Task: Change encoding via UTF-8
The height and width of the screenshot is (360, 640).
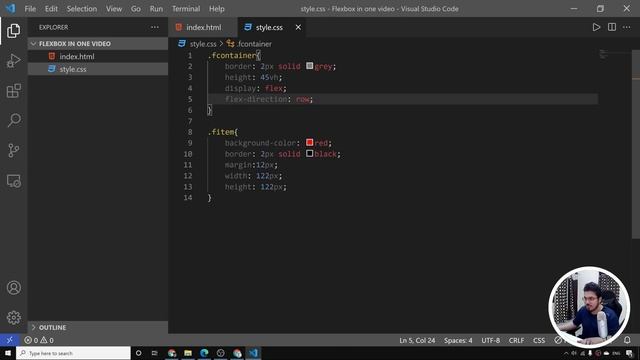Action: tap(491, 340)
